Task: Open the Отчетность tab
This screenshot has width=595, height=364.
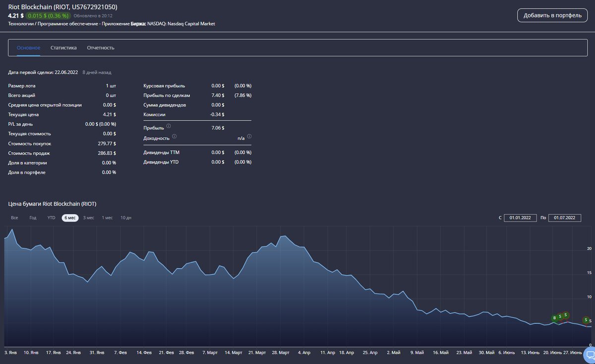Action: tap(101, 48)
